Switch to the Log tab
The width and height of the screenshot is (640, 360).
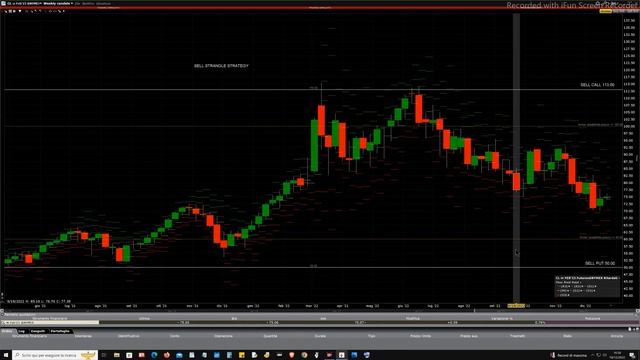(21, 331)
